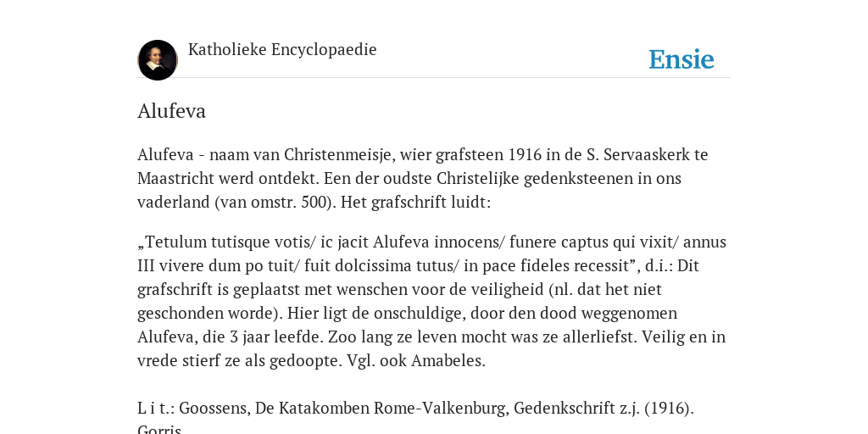Click the round author portrait avatar

[x=157, y=60]
